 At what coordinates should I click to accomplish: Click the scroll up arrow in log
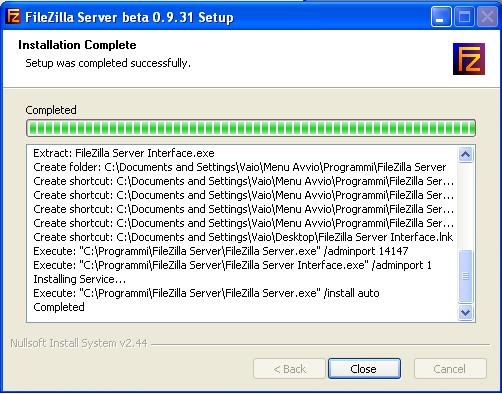click(465, 154)
